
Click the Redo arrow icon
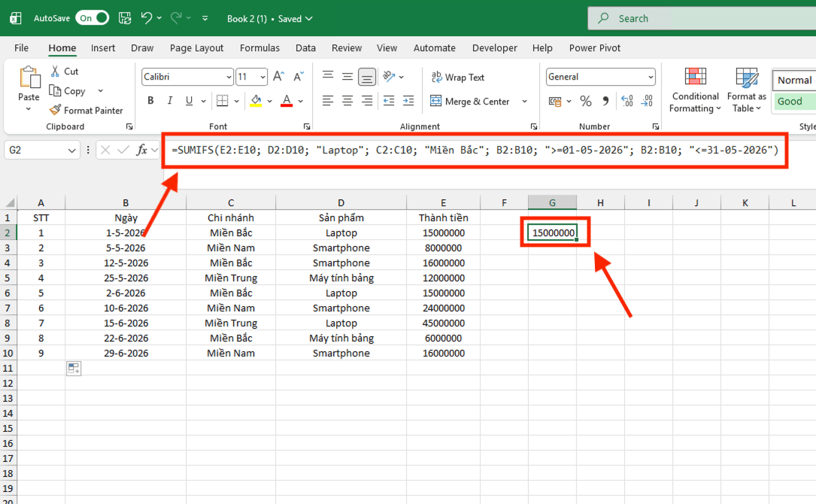pos(177,18)
